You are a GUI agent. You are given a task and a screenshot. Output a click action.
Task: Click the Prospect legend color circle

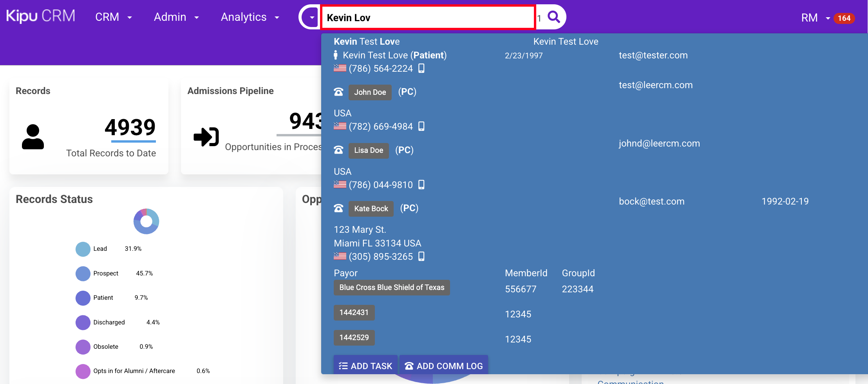(x=83, y=274)
